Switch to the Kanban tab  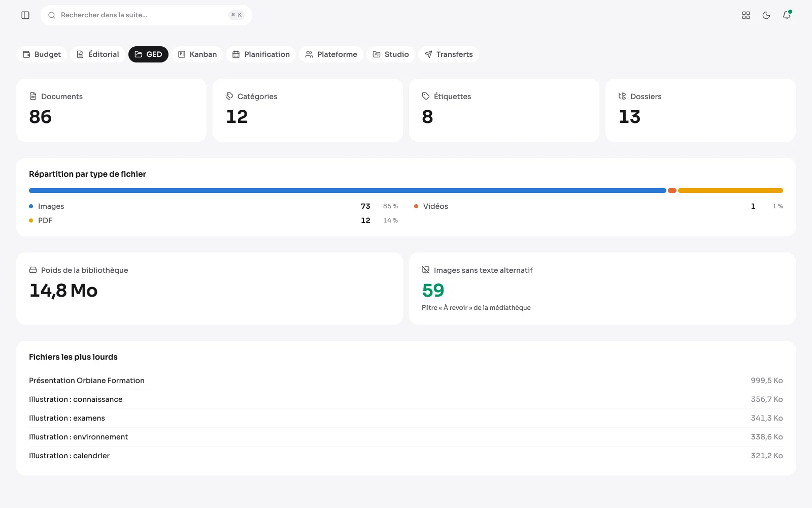point(197,54)
